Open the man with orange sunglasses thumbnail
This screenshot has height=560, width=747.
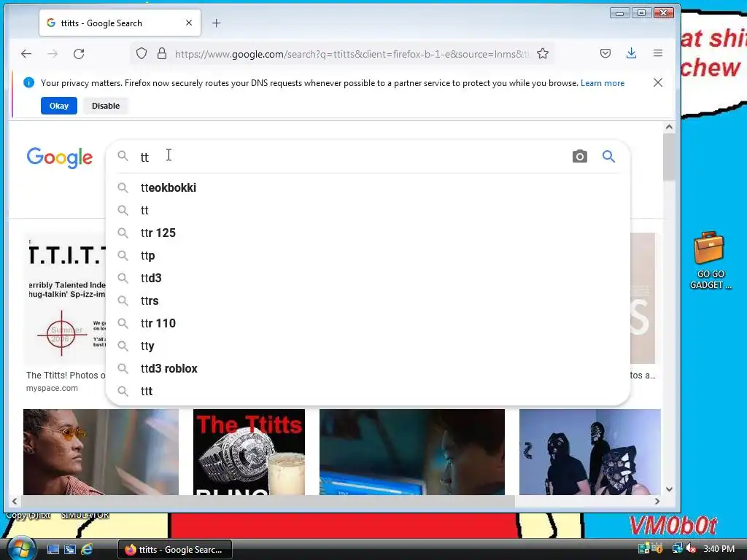tap(101, 452)
